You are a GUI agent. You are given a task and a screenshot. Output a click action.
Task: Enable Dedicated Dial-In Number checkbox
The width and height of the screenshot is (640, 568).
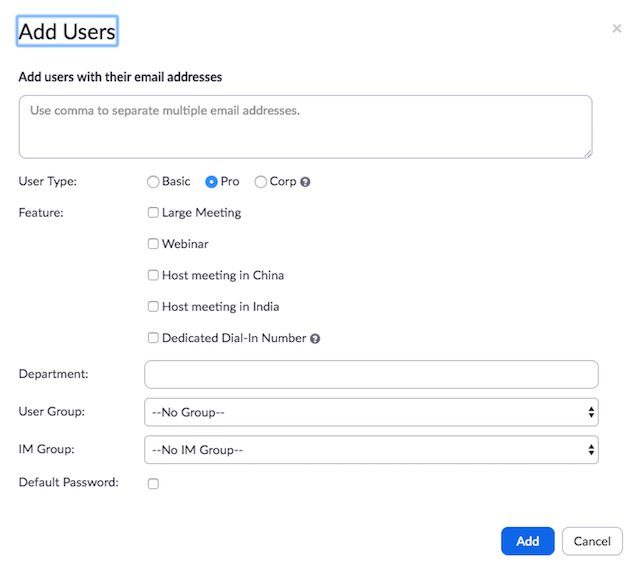pyautogui.click(x=153, y=338)
